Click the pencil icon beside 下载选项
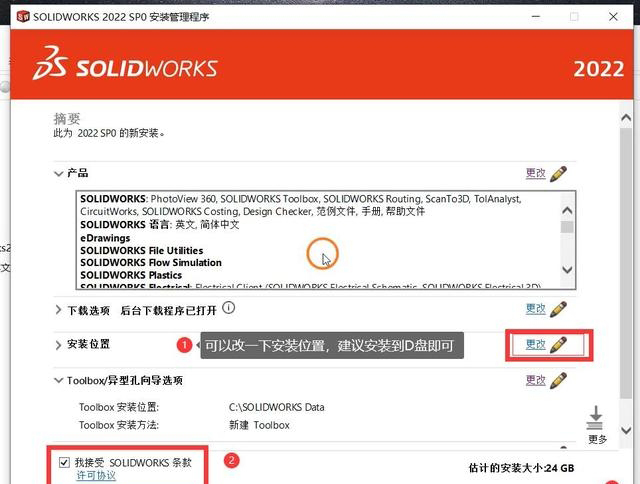 558,309
